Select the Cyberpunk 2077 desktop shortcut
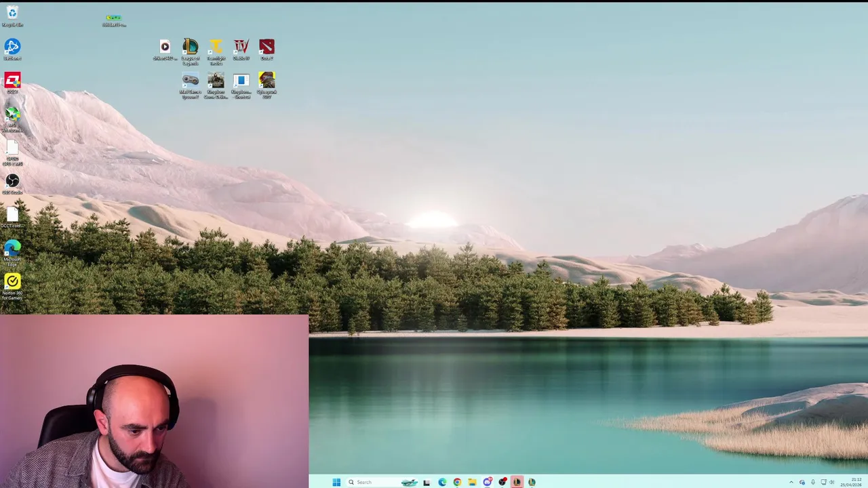The height and width of the screenshot is (488, 868). 267,85
